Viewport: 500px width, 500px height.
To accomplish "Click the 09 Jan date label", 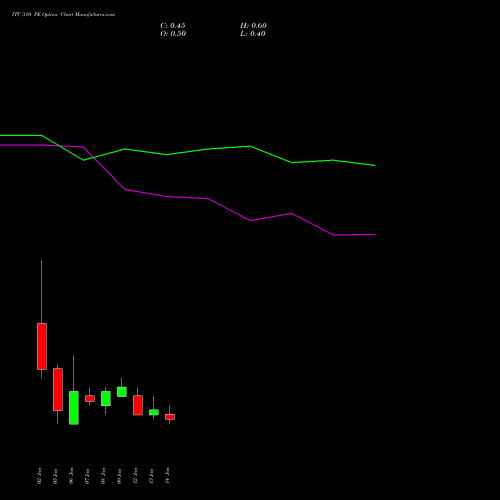I will (119, 476).
